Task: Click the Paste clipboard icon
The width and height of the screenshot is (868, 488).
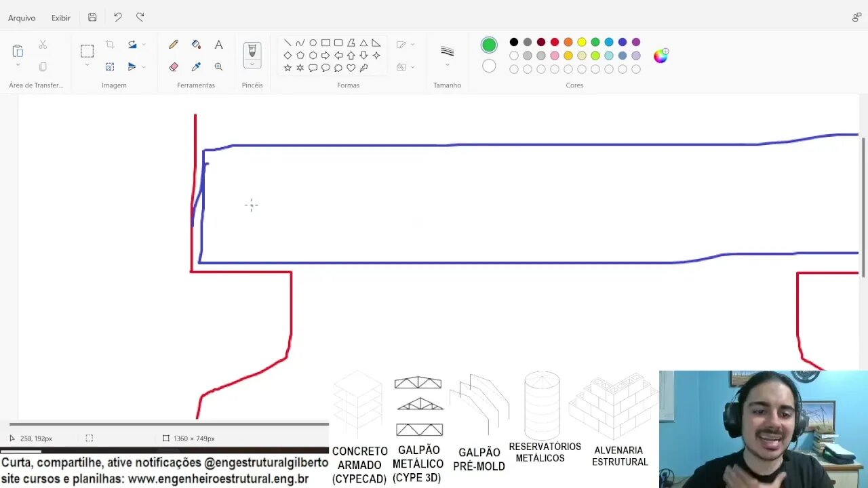Action: [18, 51]
